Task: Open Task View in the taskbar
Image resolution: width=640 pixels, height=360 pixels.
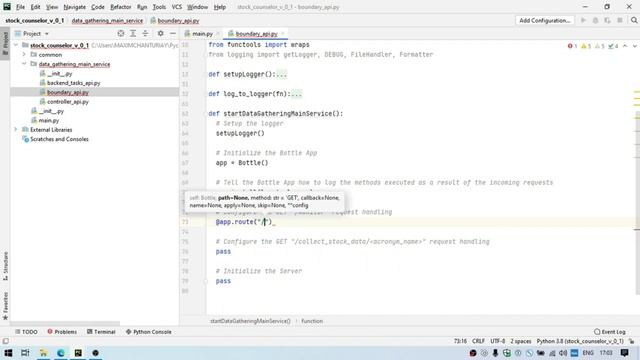Action: click(25, 353)
